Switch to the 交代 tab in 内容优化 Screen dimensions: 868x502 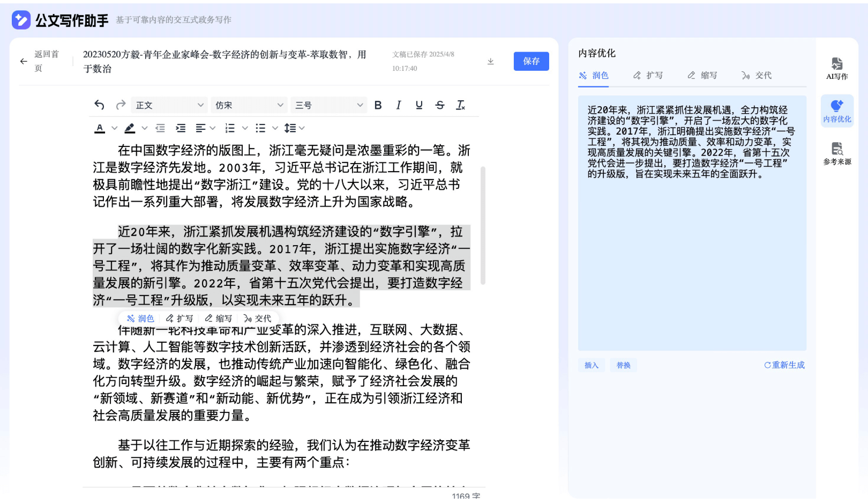[x=757, y=76]
